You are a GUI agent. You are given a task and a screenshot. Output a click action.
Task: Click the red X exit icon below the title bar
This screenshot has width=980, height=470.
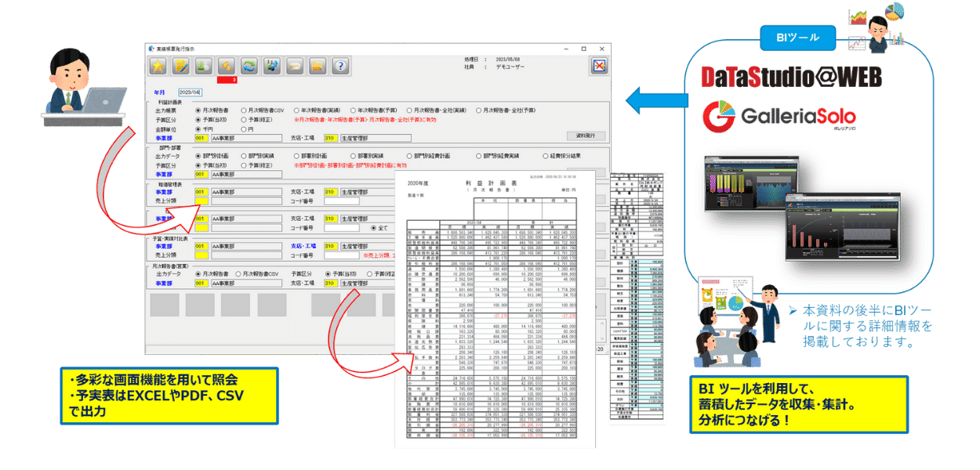(599, 66)
